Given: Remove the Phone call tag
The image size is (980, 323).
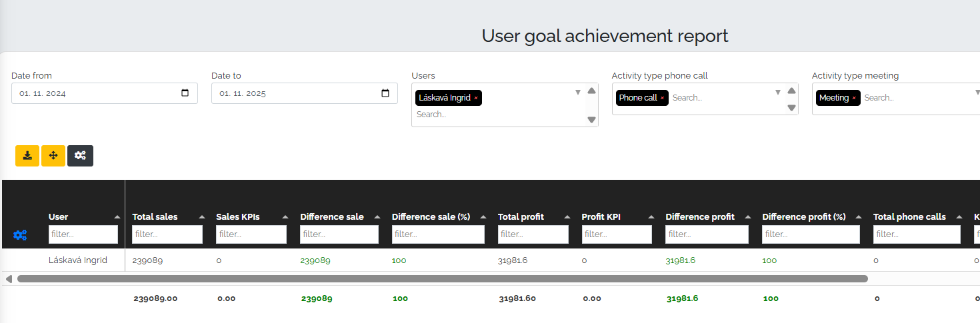Looking at the screenshot, I should 662,99.
